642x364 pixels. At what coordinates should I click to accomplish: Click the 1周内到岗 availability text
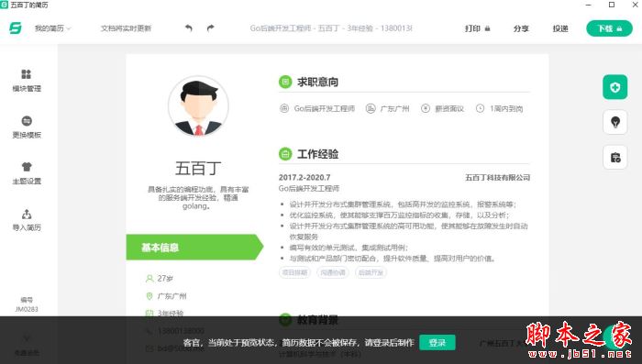click(506, 108)
